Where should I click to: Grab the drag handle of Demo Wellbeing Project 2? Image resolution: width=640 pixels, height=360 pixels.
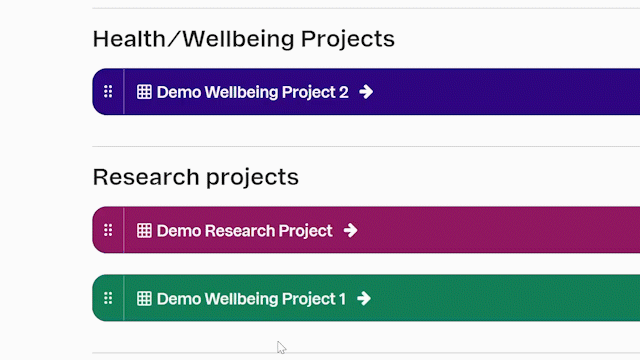[108, 91]
